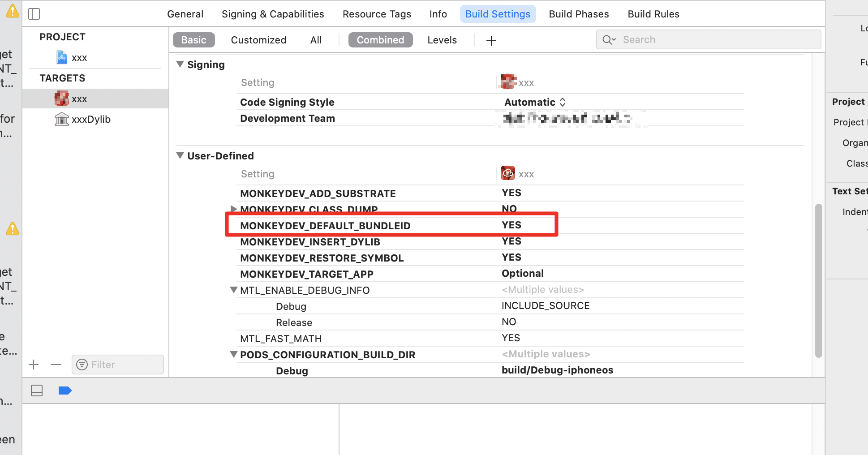Collapse the Signing section disclosure triangle
Screen dimensions: 868x455
(x=180, y=64)
